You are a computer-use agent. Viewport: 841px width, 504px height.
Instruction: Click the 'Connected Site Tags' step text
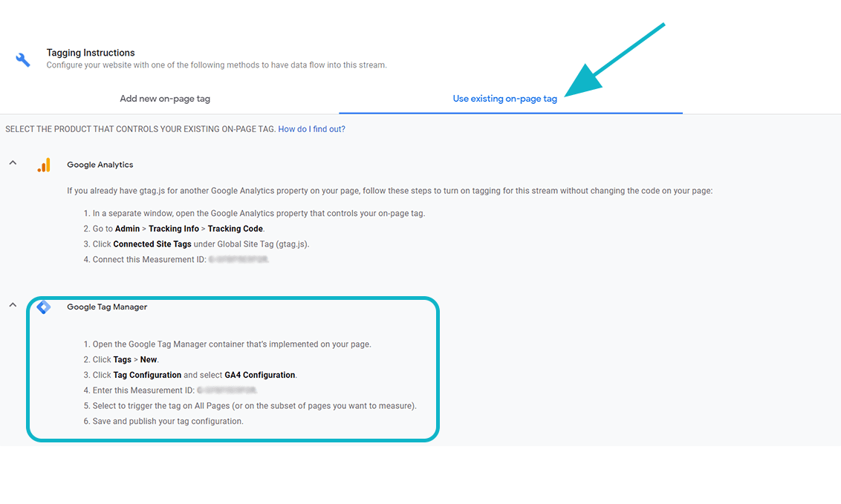[x=152, y=243]
